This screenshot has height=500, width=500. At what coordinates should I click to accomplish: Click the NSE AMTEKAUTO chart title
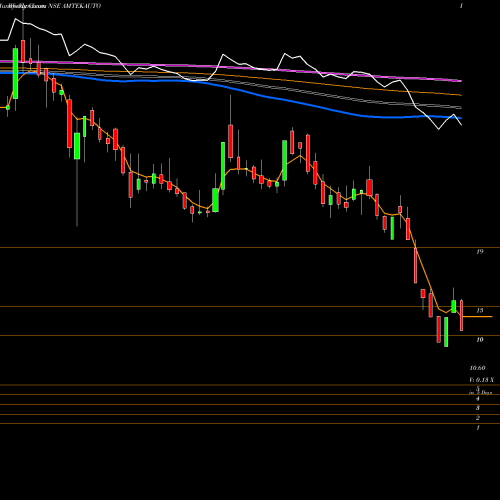75,6
